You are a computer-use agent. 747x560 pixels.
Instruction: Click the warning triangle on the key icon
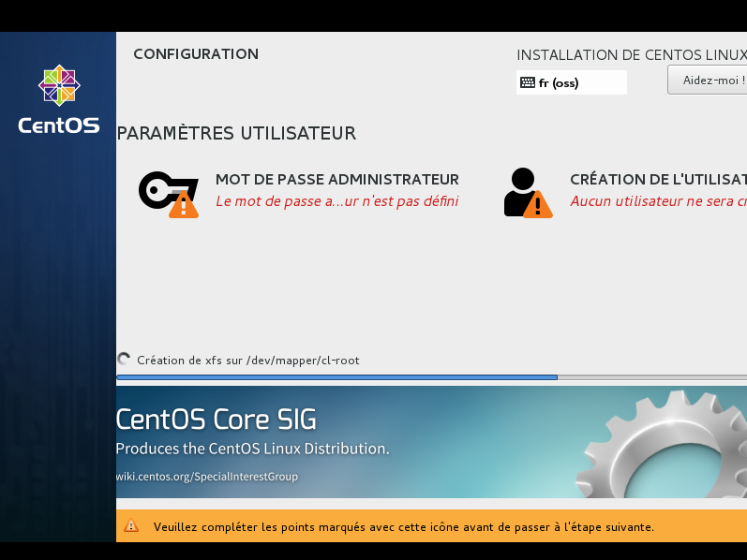coord(184,205)
